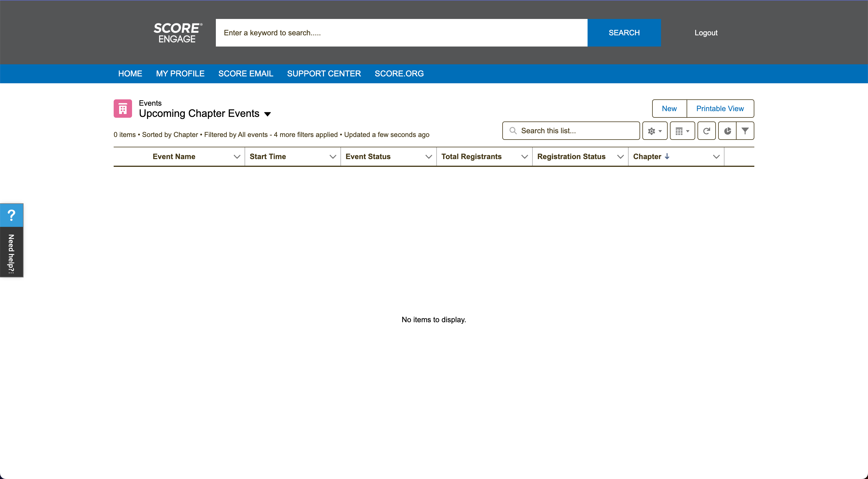868x479 pixels.
Task: Open Chapter column menu chevron
Action: [x=716, y=157]
